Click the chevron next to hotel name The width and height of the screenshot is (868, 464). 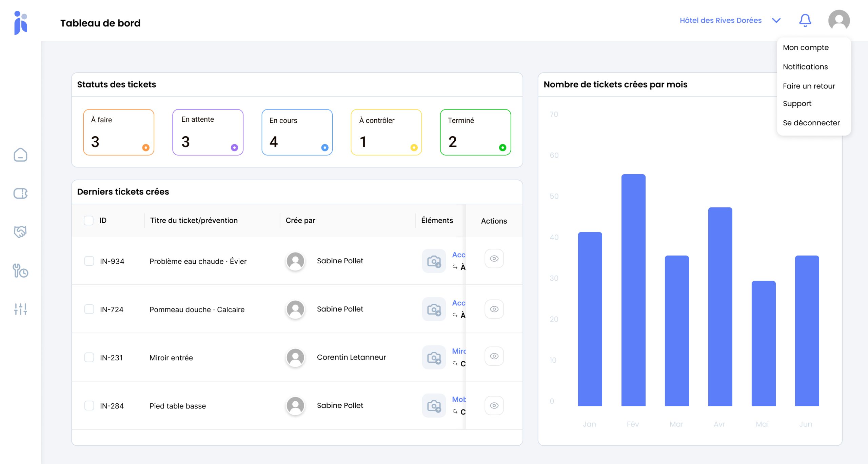click(776, 20)
